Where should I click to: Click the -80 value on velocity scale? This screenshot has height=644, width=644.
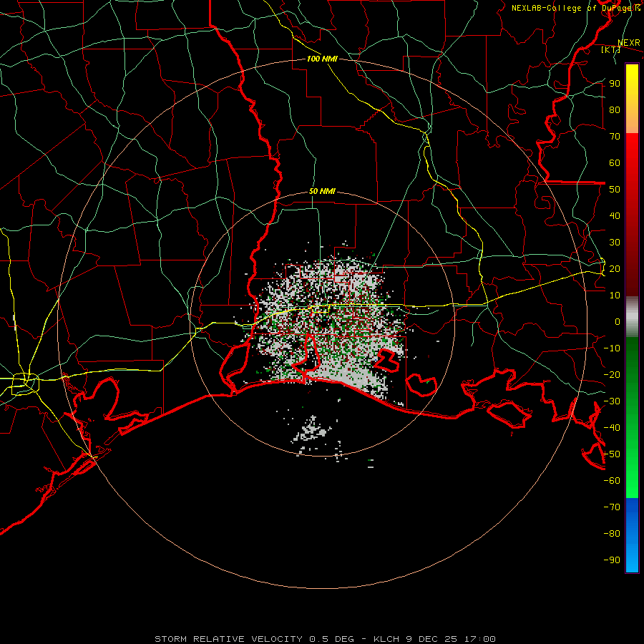(x=612, y=534)
